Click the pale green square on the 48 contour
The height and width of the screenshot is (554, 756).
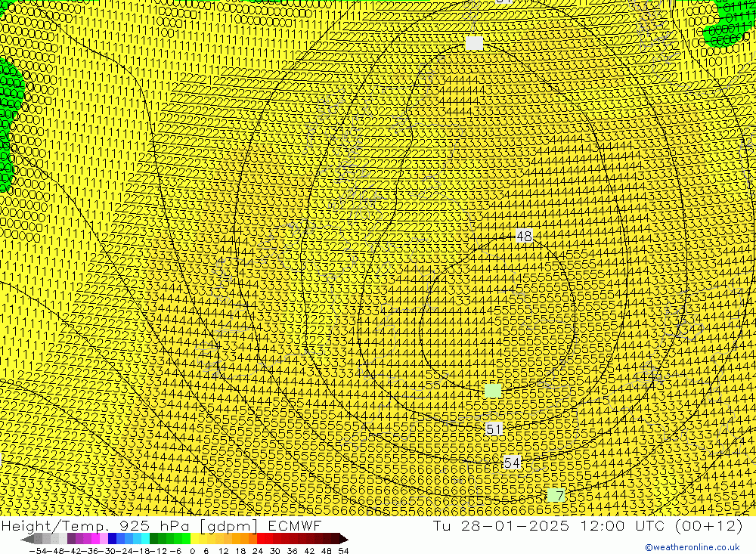[492, 391]
